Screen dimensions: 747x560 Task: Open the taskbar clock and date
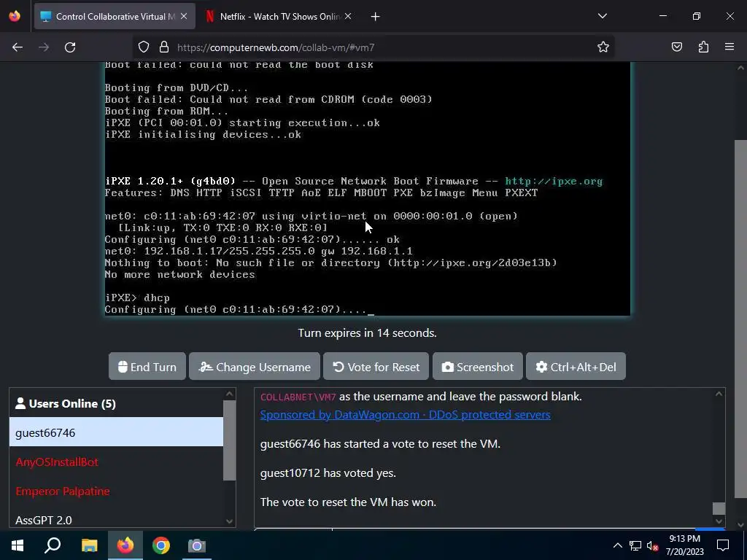pyautogui.click(x=684, y=545)
